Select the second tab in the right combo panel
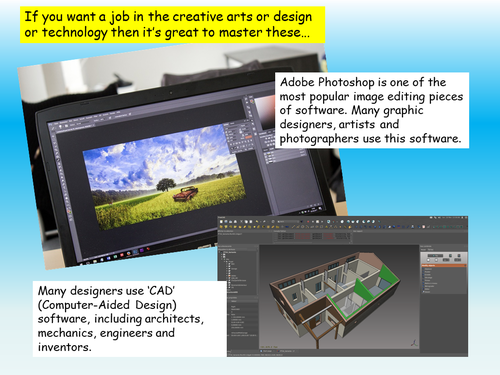The height and width of the screenshot is (375, 500). (x=431, y=249)
